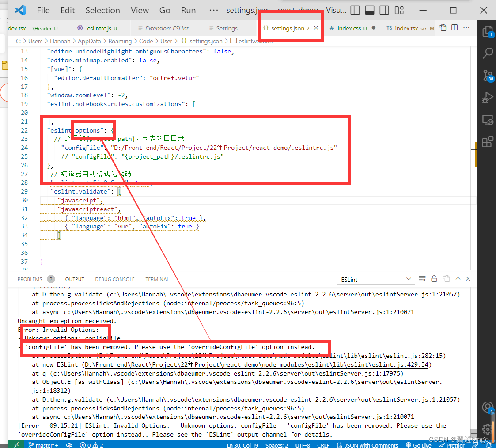
Task: Open the Search view in activity bar
Action: [x=488, y=53]
